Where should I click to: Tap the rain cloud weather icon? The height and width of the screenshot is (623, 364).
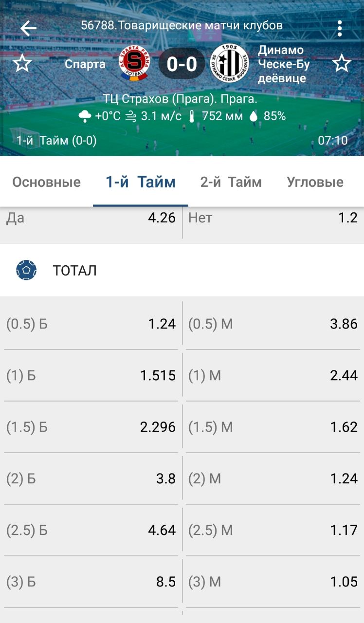[x=85, y=116]
